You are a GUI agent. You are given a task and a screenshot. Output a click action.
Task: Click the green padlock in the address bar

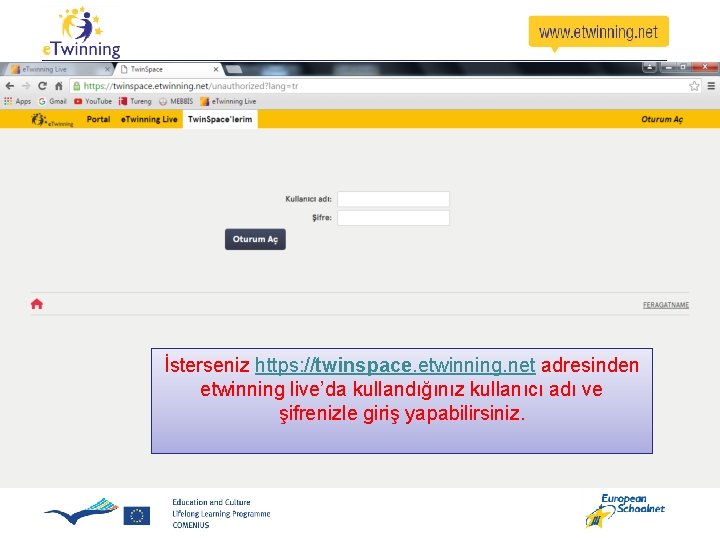point(77,86)
